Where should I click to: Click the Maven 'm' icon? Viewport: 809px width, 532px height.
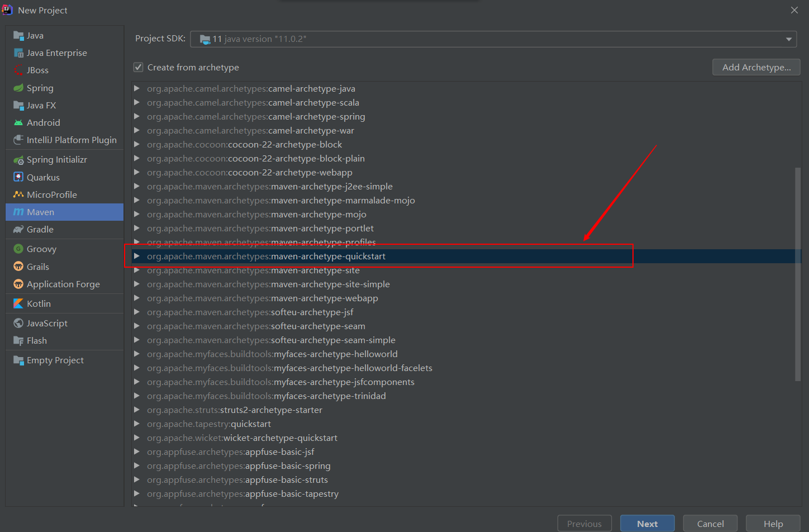[x=18, y=212]
